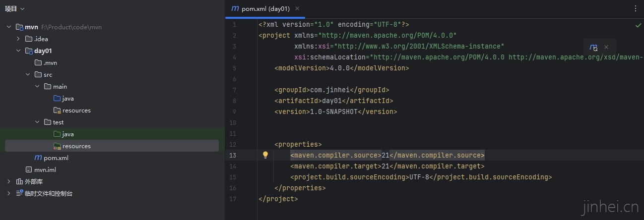Viewport: 644px width, 220px height.
Task: Click the main folder icon
Action: 48,86
